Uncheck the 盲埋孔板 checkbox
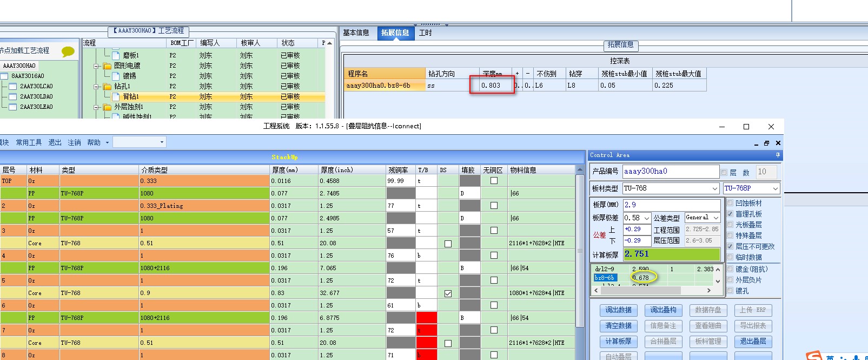The image size is (868, 360). pyautogui.click(x=730, y=214)
